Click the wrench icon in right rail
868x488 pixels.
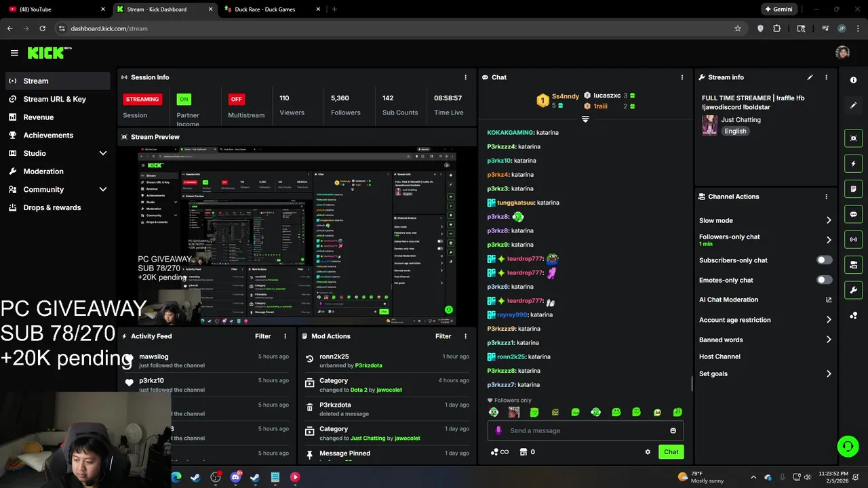click(854, 290)
